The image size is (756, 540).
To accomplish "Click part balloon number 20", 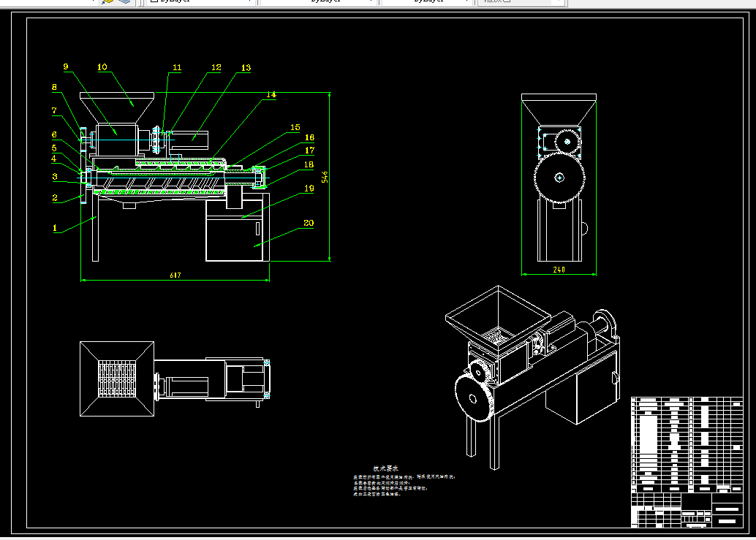I will click(309, 223).
